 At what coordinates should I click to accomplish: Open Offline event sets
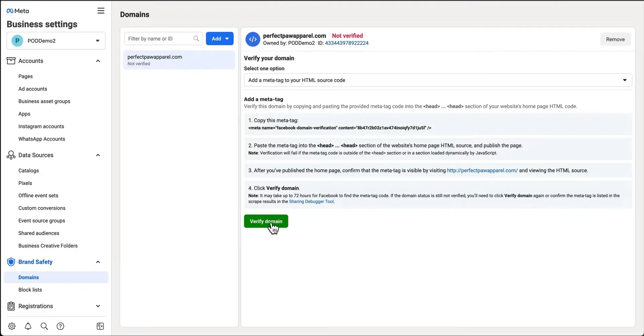pos(38,196)
